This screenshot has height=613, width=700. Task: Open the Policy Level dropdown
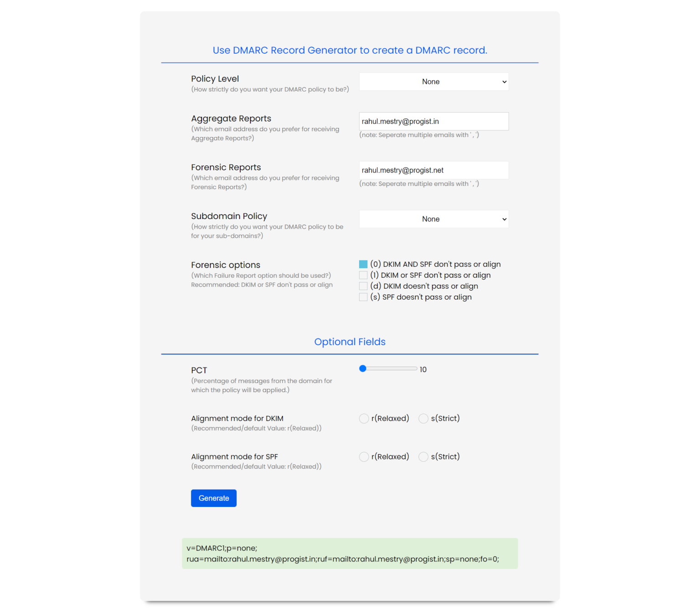pos(433,82)
